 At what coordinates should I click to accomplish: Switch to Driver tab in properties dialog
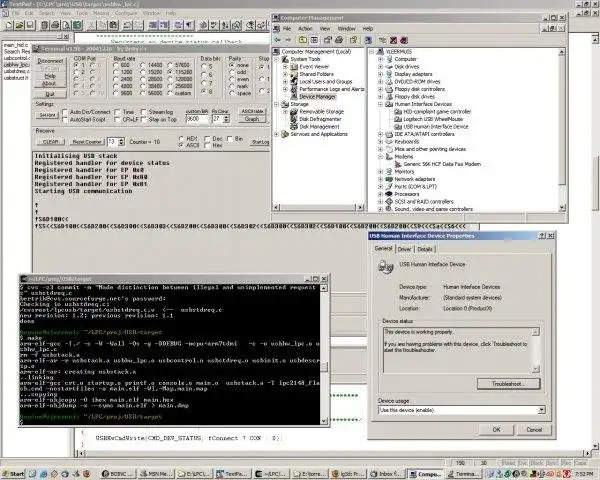pos(404,249)
